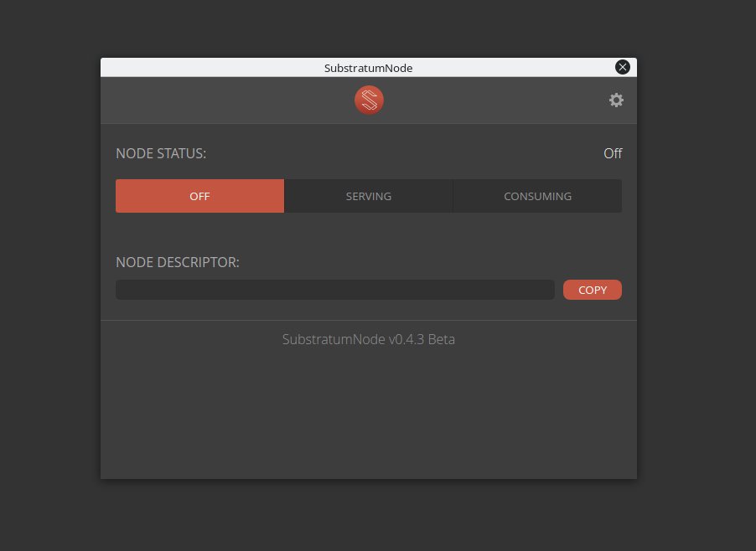Open settings via the gear icon
The width and height of the screenshot is (756, 551).
click(x=616, y=100)
